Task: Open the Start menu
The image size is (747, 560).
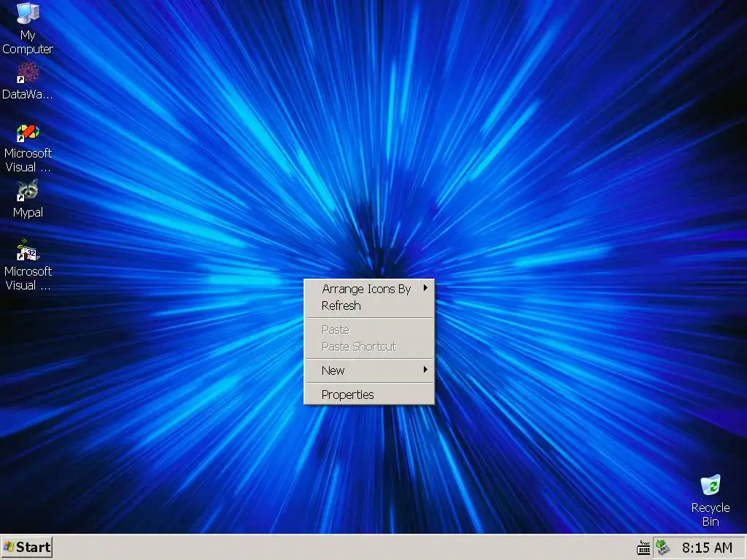Action: [x=27, y=548]
